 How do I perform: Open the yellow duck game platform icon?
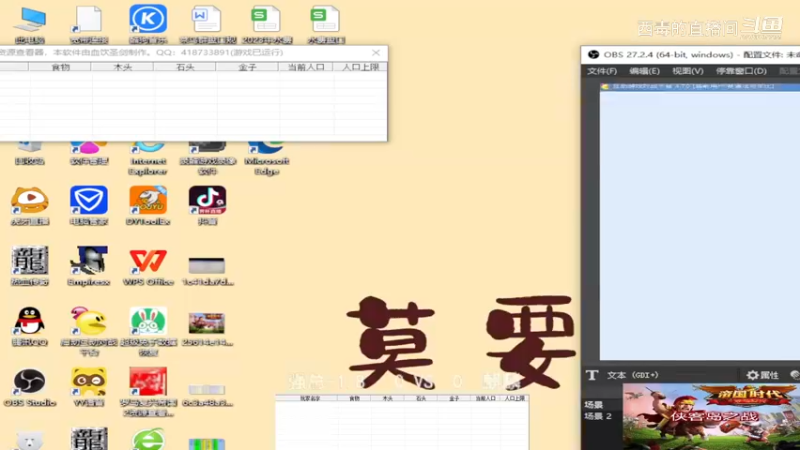coord(89,321)
